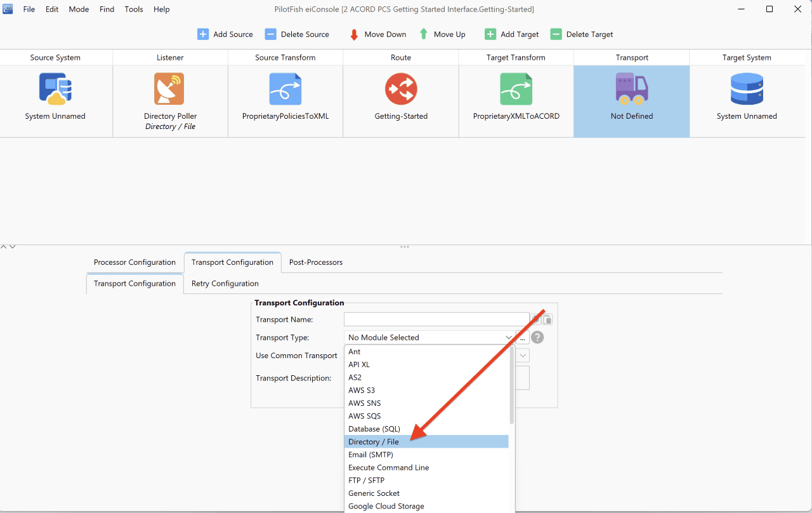The image size is (812, 513).
Task: Choose Directory / File from the transport list
Action: coord(426,442)
